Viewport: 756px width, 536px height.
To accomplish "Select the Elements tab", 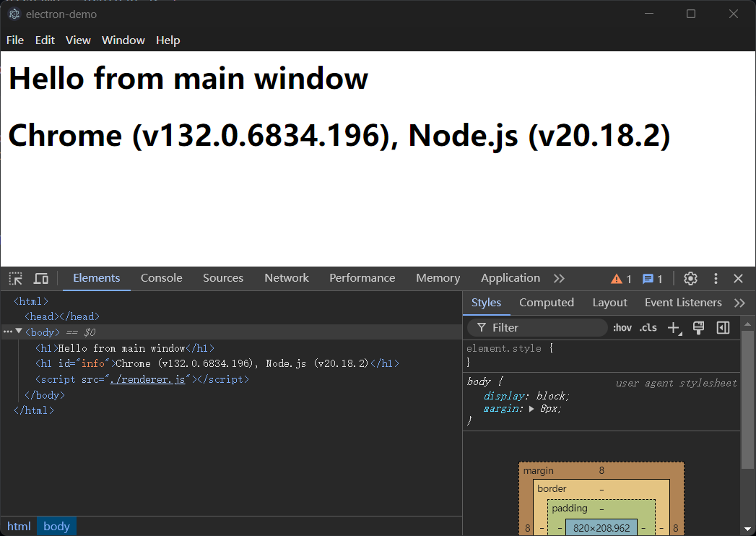I will point(97,278).
